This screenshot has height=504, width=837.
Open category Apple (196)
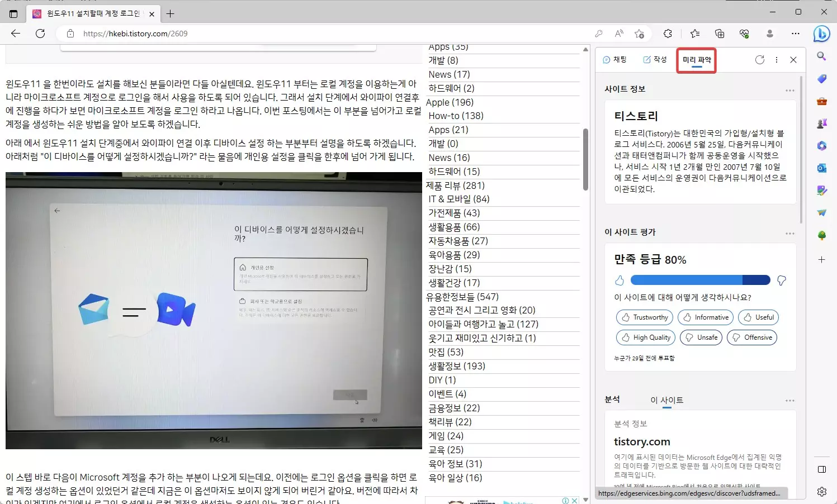point(450,102)
